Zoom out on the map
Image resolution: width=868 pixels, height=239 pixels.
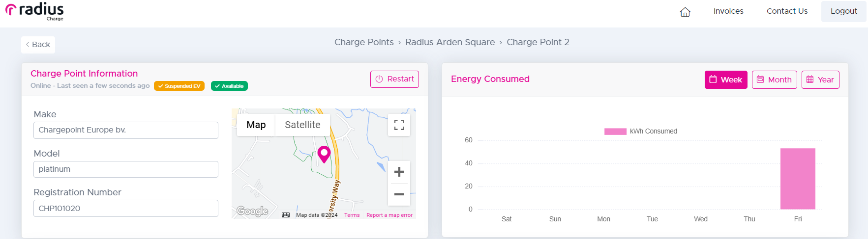399,194
